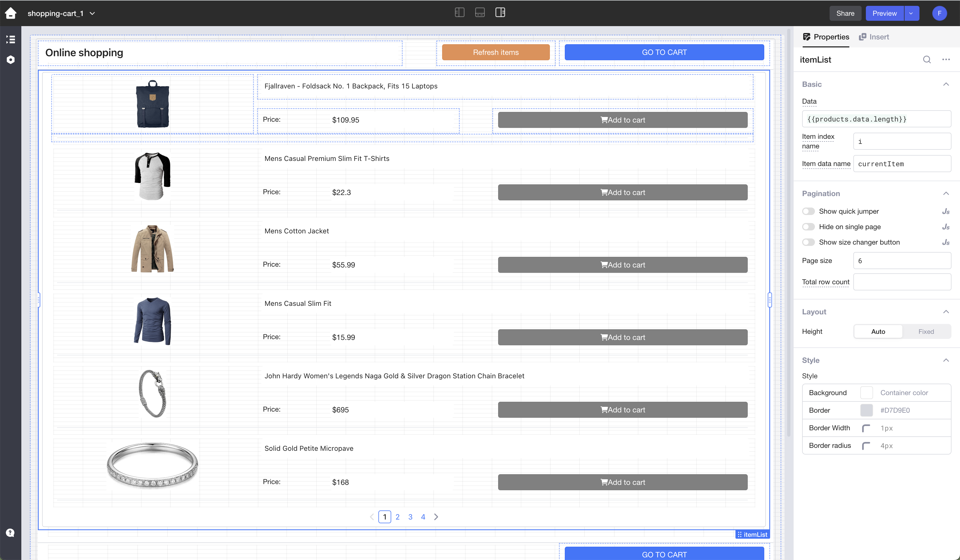Viewport: 960px width, 560px height.
Task: Click the Border color swatch
Action: pos(866,410)
